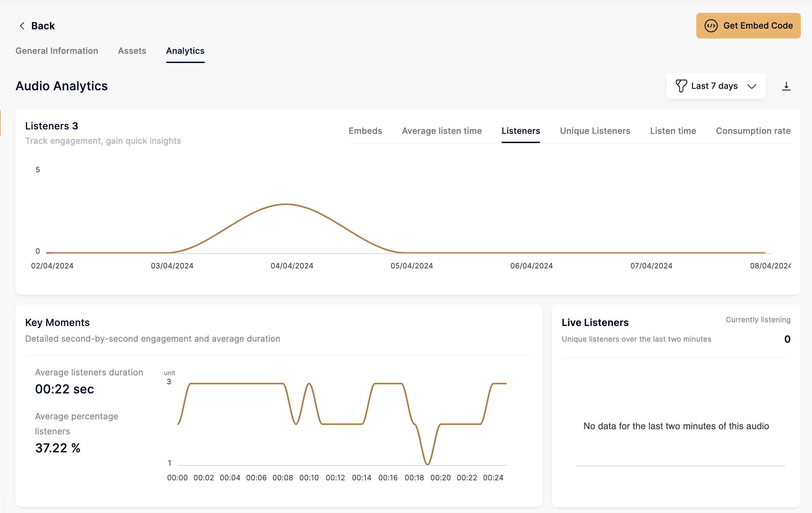Open the Unique Listeners tab
Image resolution: width=812 pixels, height=513 pixels.
point(595,131)
